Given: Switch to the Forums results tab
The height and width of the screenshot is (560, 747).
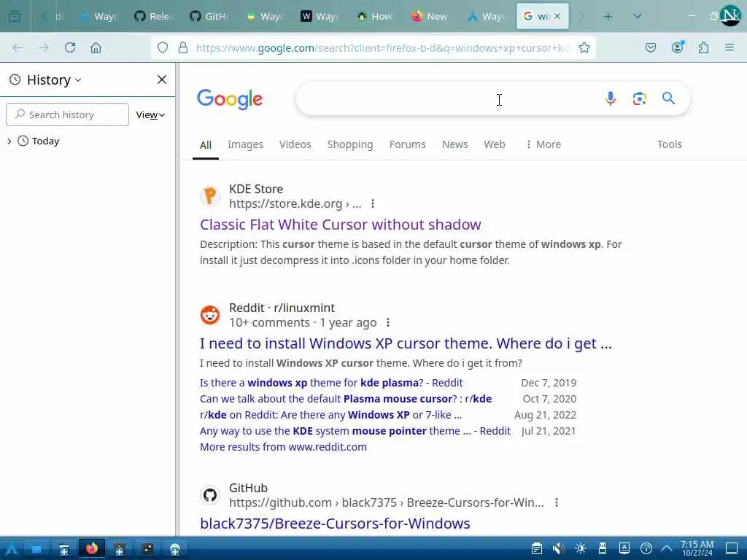Looking at the screenshot, I should [x=407, y=144].
